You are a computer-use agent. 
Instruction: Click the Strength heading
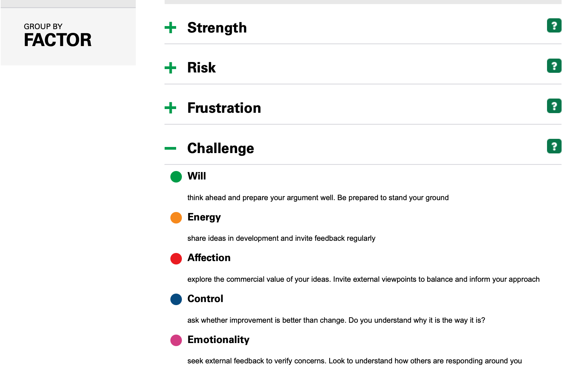[217, 28]
